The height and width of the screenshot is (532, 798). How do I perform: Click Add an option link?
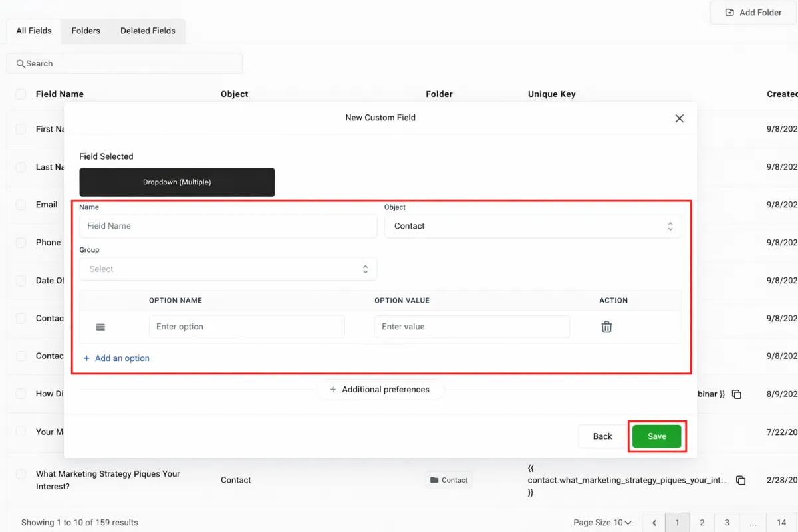(116, 358)
